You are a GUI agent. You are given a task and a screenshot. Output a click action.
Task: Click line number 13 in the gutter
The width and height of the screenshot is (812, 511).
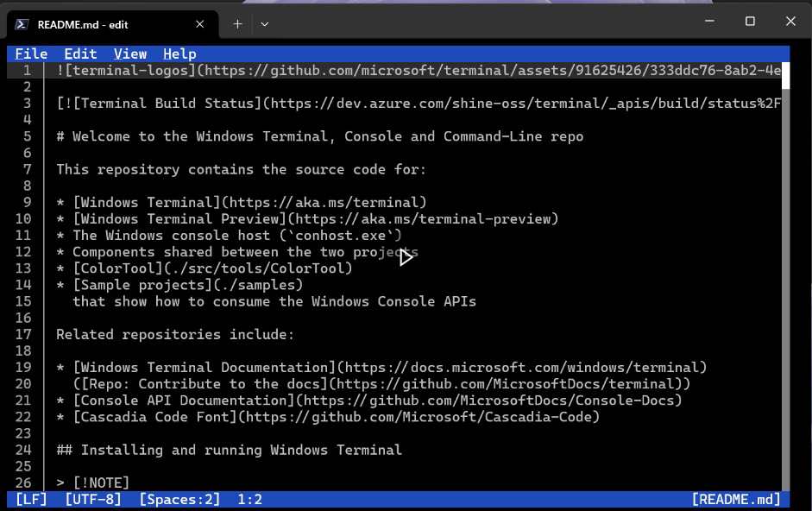pyautogui.click(x=23, y=268)
